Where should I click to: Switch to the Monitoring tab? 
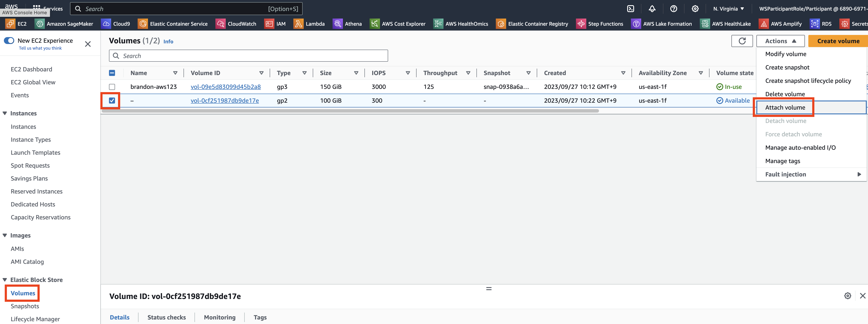[220, 317]
